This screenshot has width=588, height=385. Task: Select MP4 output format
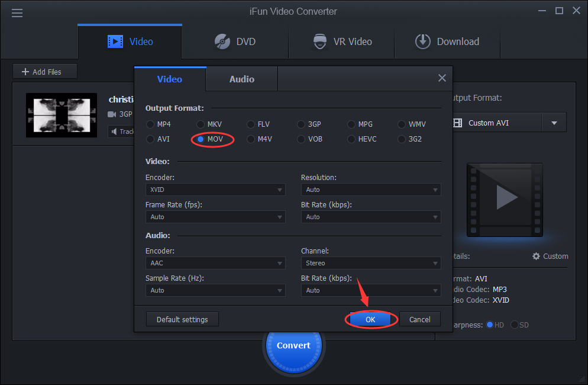click(x=159, y=124)
